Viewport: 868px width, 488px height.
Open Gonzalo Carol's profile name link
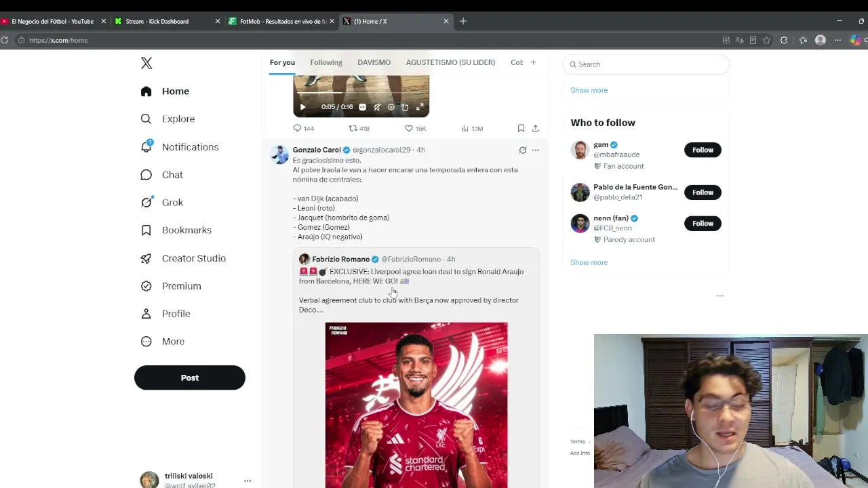pos(317,150)
